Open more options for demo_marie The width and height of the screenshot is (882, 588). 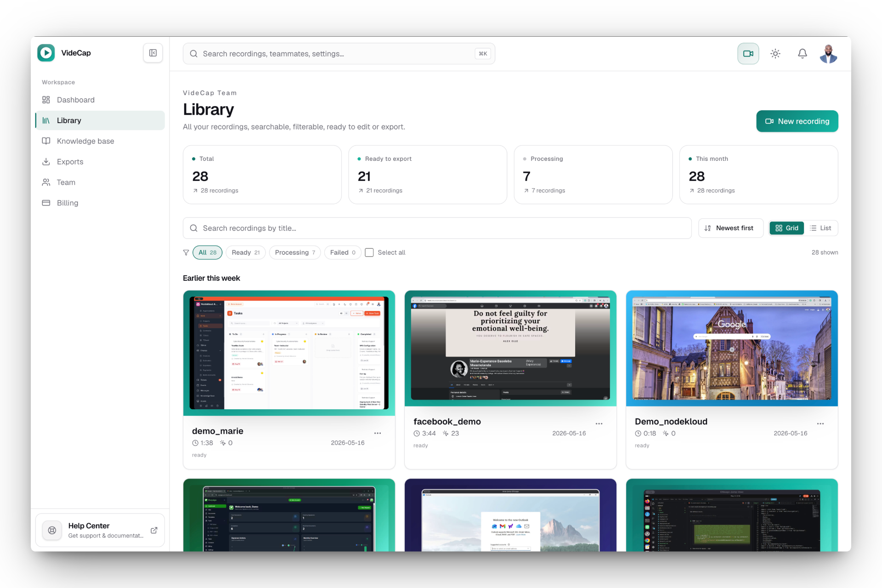[x=378, y=433]
